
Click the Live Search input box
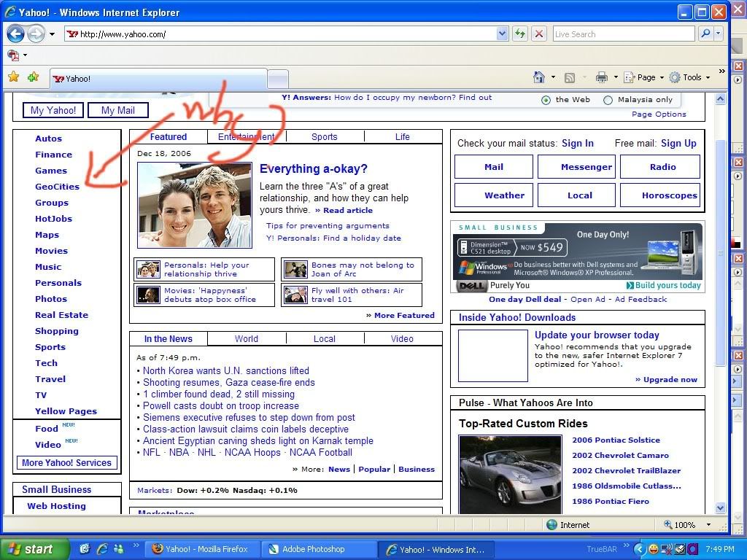624,34
